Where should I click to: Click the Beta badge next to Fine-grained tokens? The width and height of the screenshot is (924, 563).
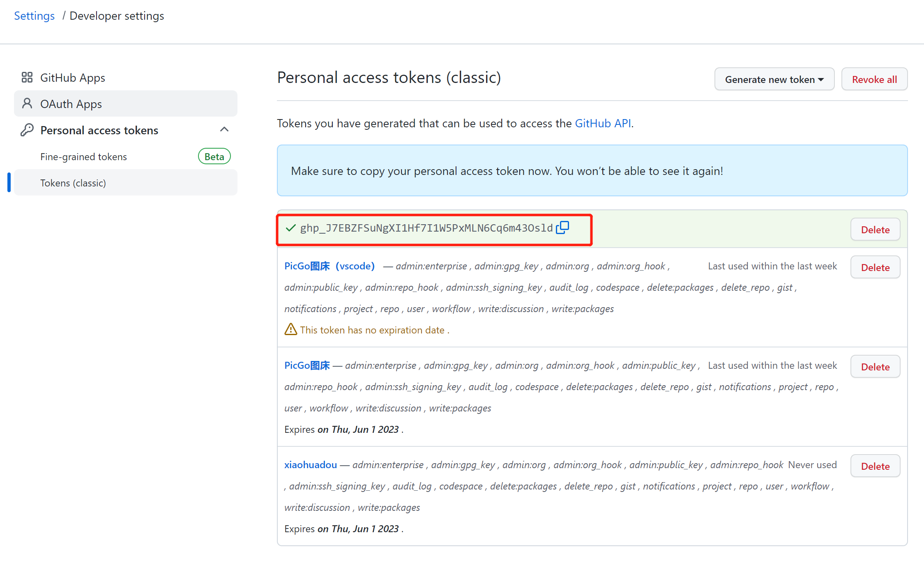[214, 156]
